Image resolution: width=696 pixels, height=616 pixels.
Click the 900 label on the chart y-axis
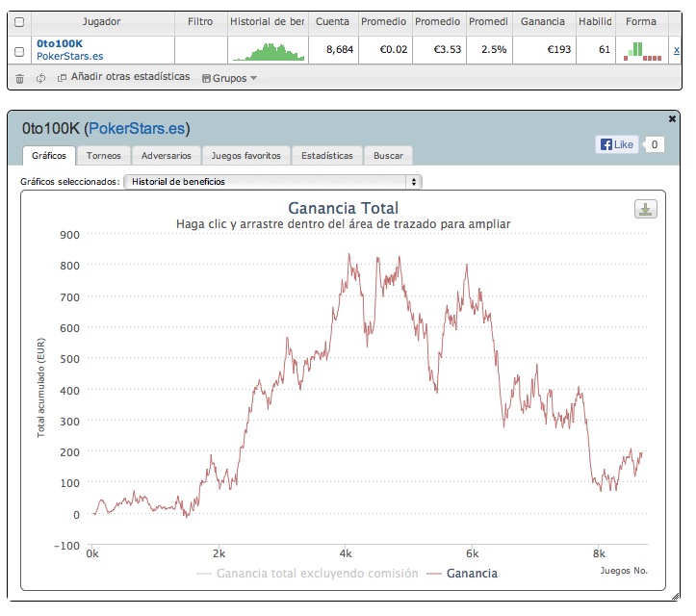(69, 235)
